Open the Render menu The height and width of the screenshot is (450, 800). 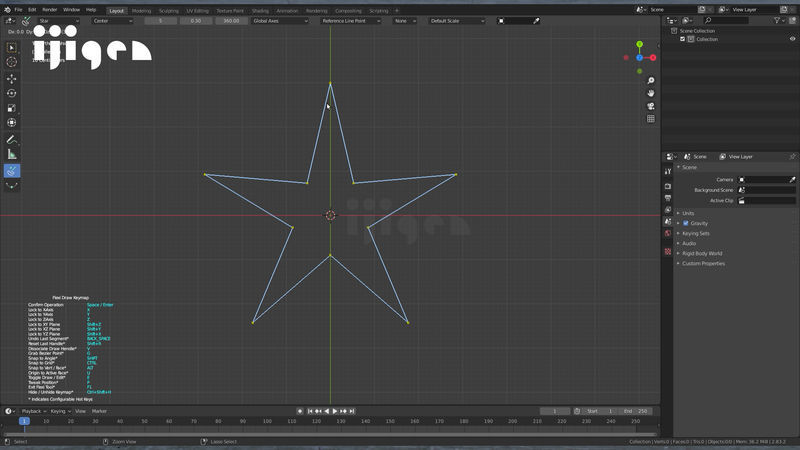49,10
